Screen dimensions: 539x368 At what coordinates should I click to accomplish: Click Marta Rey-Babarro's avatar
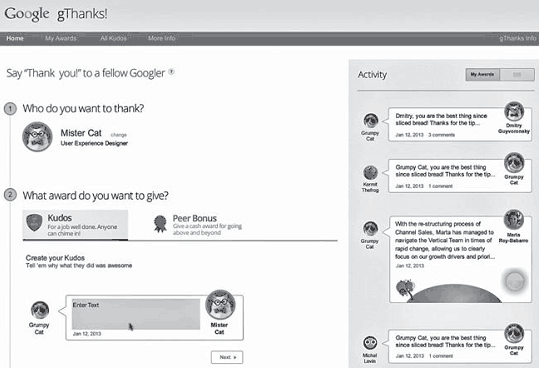click(x=514, y=220)
